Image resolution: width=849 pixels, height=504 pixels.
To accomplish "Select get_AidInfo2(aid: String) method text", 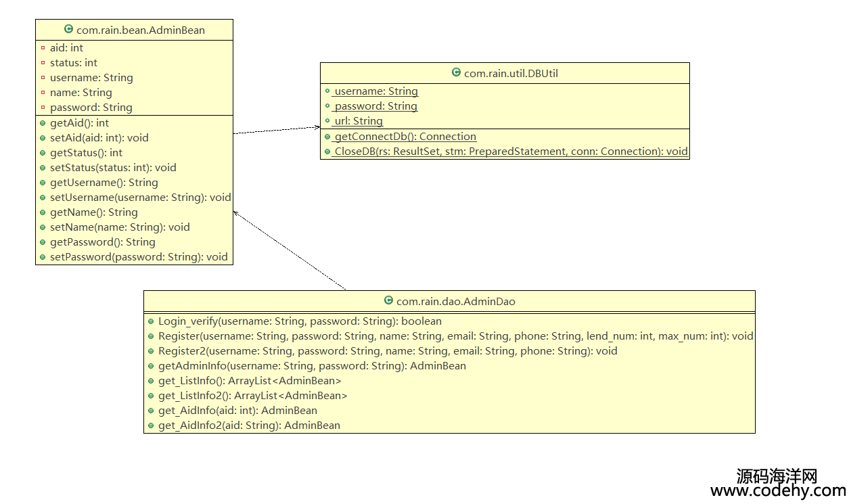I will [x=249, y=426].
